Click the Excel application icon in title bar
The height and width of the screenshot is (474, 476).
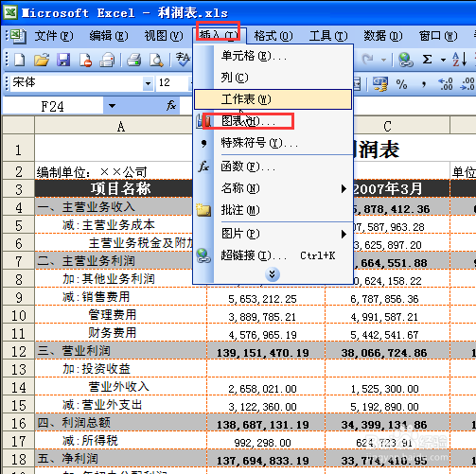point(10,12)
